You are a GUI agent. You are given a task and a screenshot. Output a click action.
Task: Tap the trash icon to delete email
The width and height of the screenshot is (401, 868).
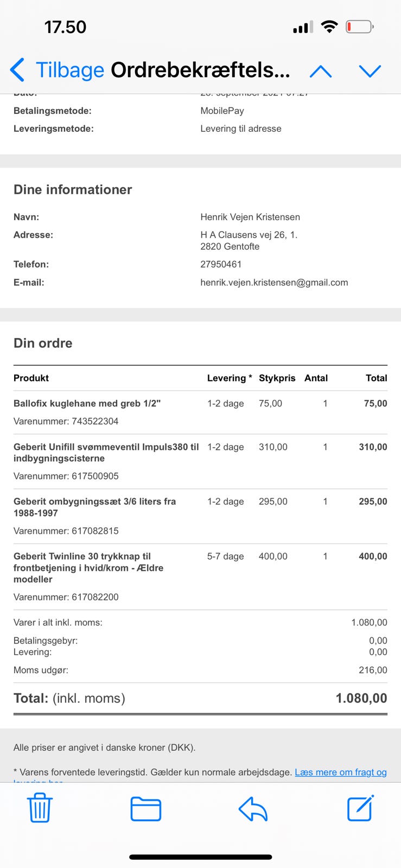point(40,808)
